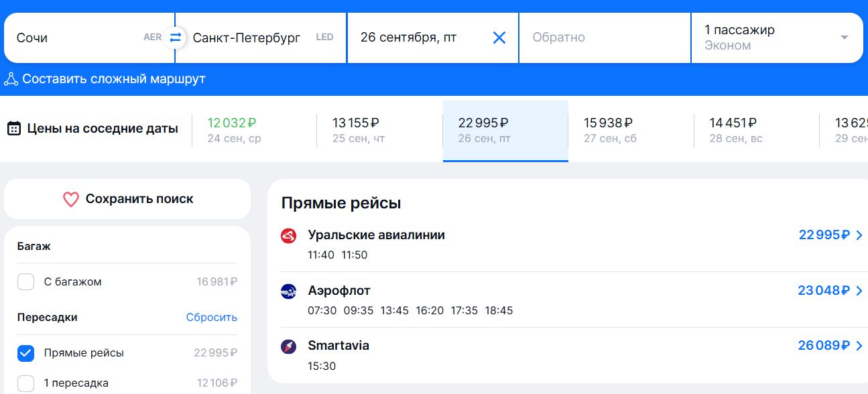Click the calendar icon for neighboring dates
Screen dimensions: 868x394
tap(13, 129)
